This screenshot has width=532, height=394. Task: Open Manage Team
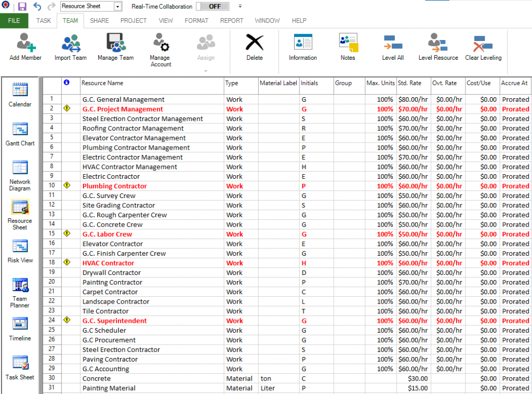click(x=115, y=47)
